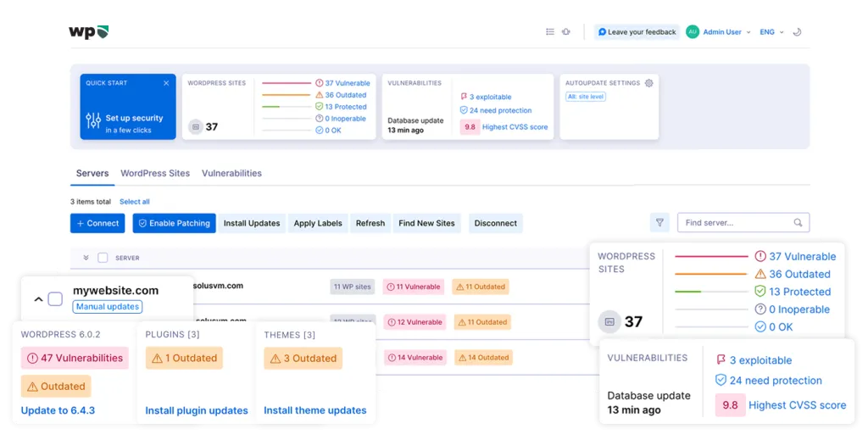868x440 pixels.
Task: Click orange Outdated bar in enlarged card
Action: click(x=711, y=274)
